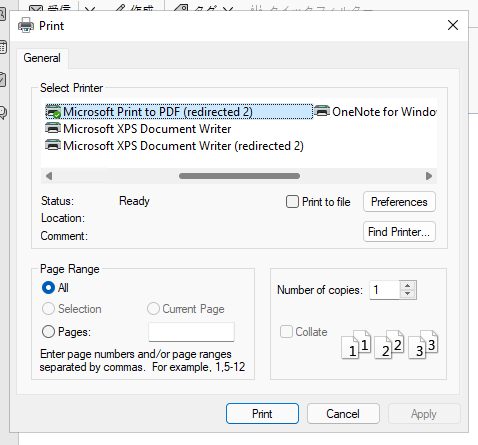Choose Microsoft XPS Document Writer (redirected 2)
This screenshot has height=445, width=478.
click(174, 146)
